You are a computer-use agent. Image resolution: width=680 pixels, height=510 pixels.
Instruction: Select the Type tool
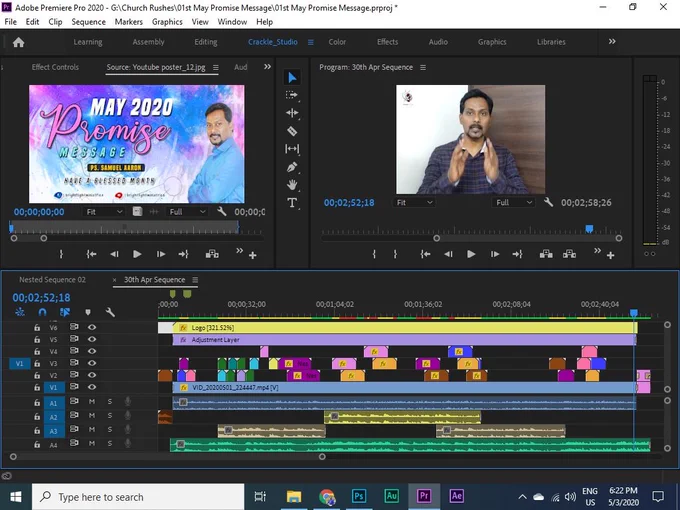(x=292, y=203)
